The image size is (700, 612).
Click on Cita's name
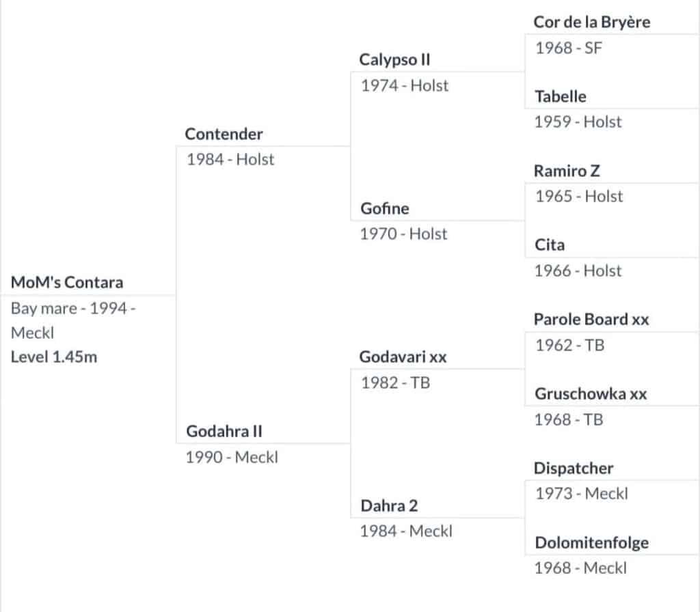tap(550, 245)
